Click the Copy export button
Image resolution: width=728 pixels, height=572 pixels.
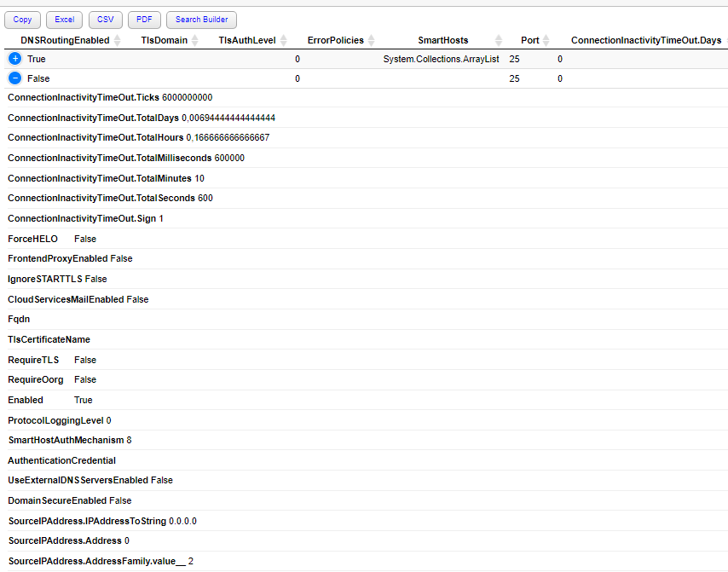click(22, 20)
